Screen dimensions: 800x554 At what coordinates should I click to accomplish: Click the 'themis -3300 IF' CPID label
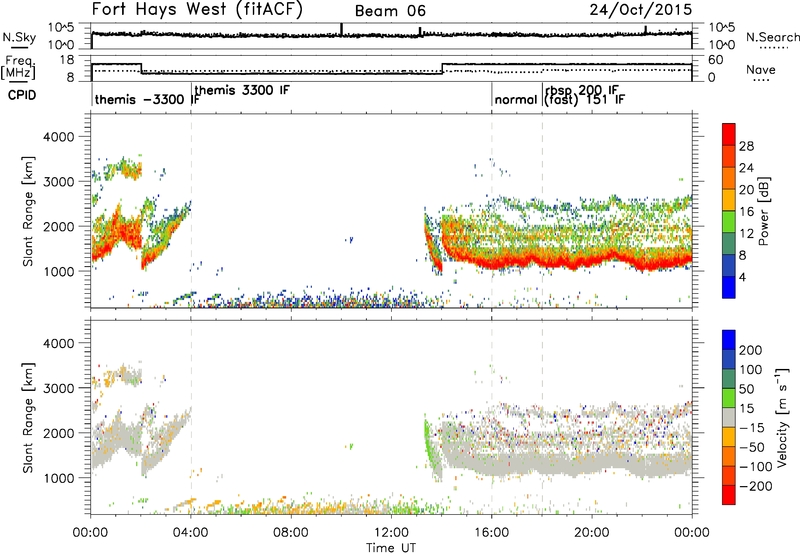coord(146,99)
